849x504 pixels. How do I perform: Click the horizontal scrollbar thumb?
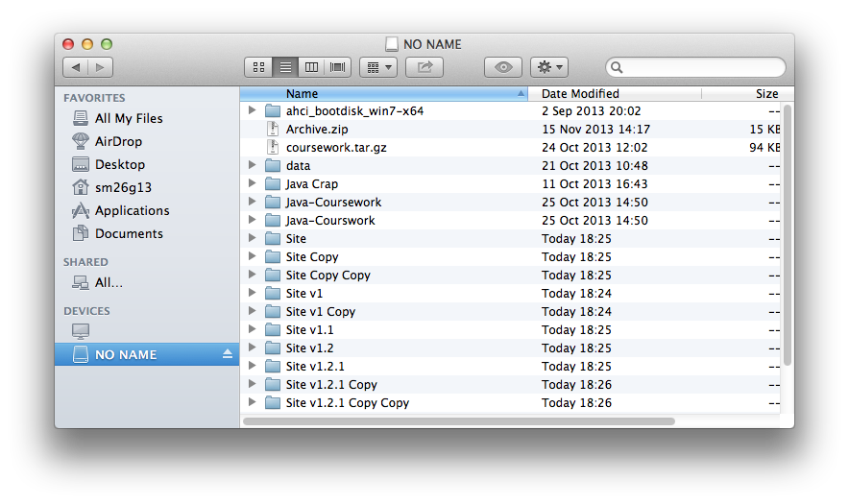click(459, 421)
